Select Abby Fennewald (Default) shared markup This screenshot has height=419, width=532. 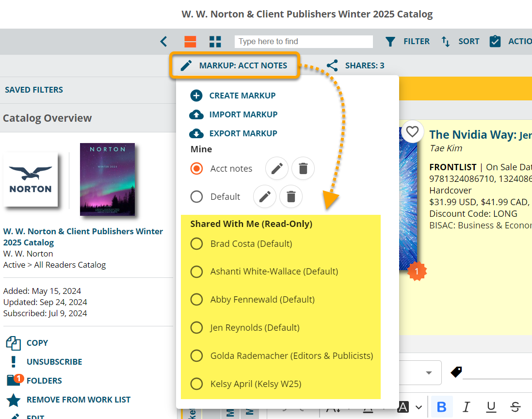tap(196, 300)
